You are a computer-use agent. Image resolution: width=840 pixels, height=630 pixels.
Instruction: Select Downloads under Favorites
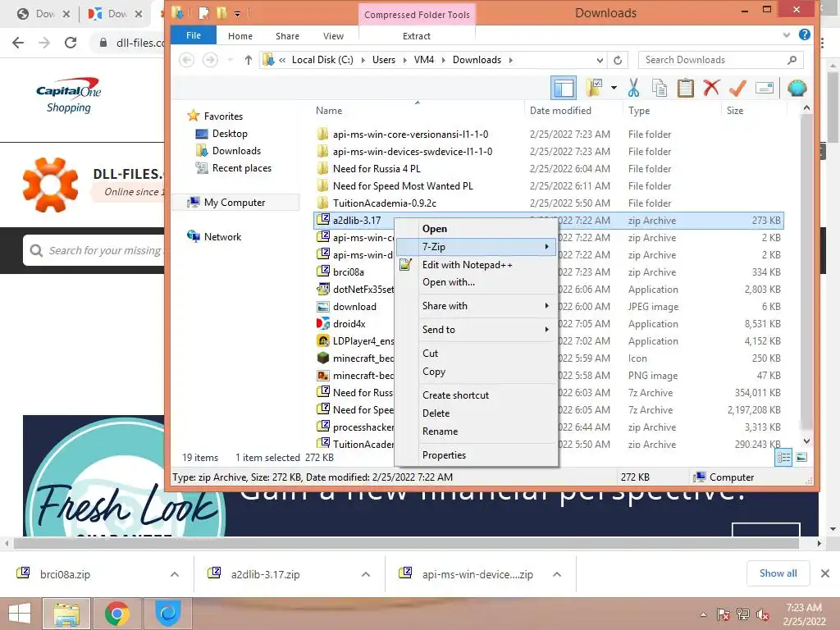click(236, 151)
